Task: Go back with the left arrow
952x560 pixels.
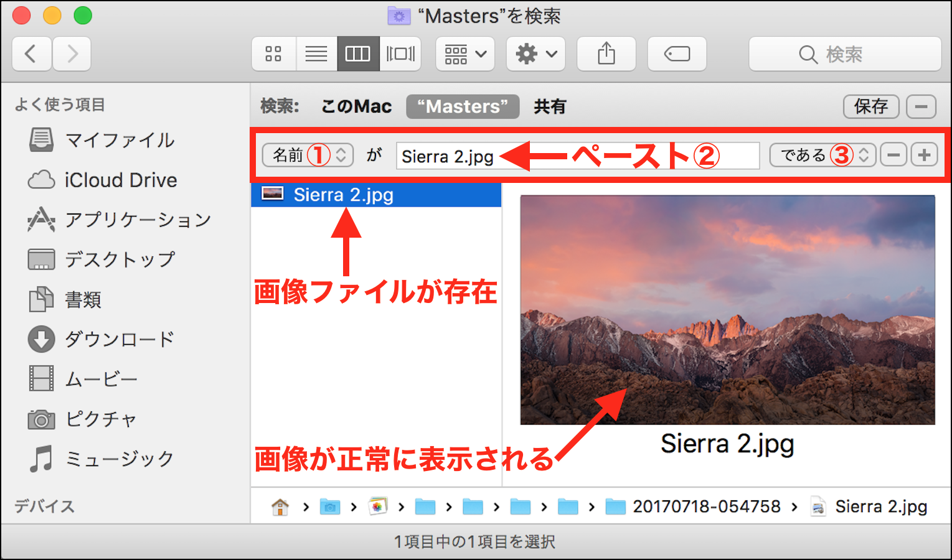Action: [x=31, y=54]
